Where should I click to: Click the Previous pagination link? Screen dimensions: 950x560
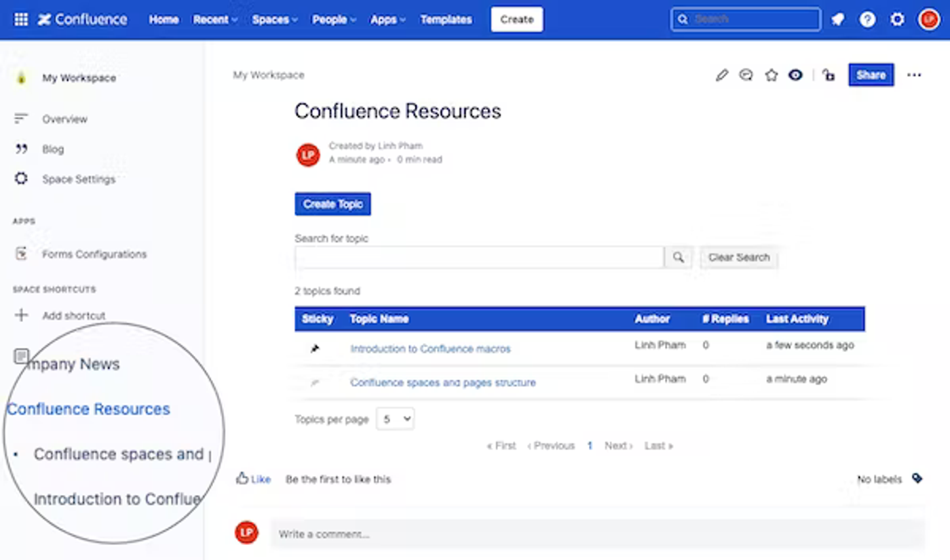pos(551,445)
